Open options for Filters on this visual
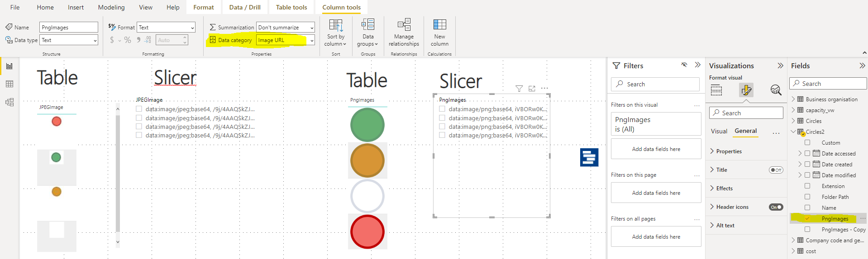Image resolution: width=868 pixels, height=259 pixels. pos(697,105)
